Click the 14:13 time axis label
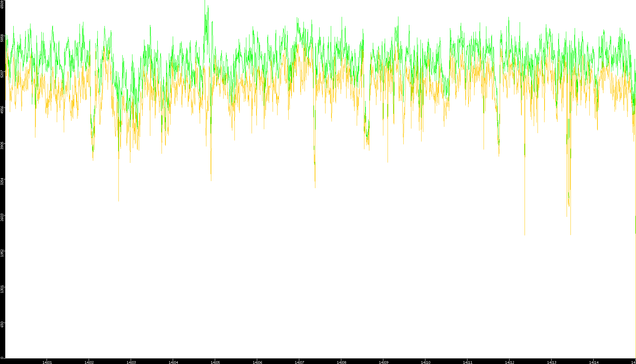 coord(552,362)
